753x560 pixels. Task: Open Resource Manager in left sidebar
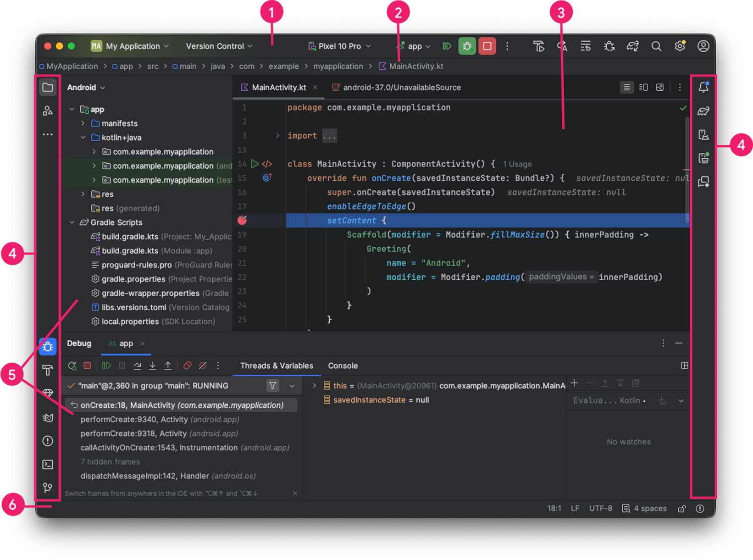pos(48,111)
